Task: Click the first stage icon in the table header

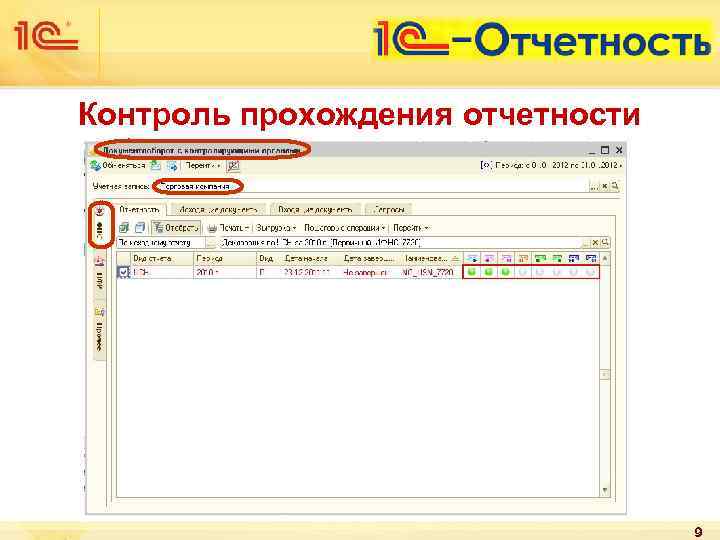Action: [472, 259]
